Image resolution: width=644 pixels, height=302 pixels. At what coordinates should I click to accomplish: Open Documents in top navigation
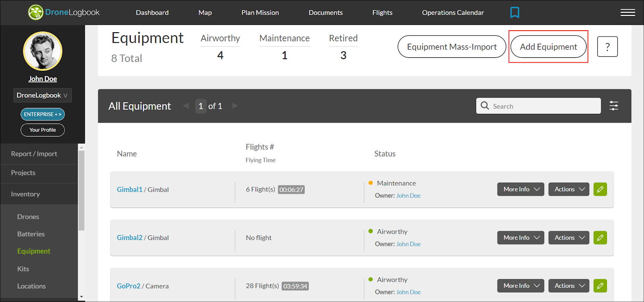[326, 12]
